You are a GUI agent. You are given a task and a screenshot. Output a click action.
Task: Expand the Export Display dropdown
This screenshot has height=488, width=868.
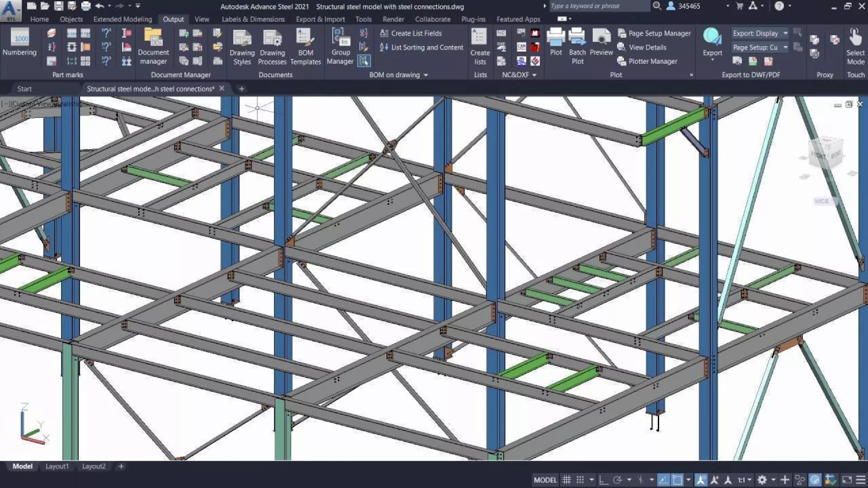pyautogui.click(x=785, y=33)
